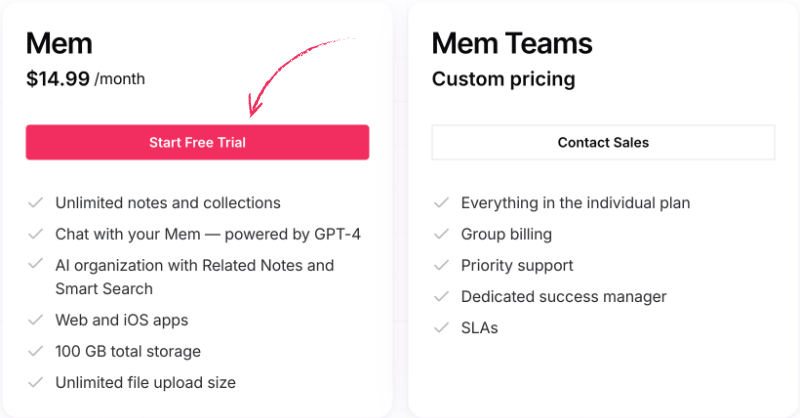Click the Contact Sales button

[x=603, y=142]
